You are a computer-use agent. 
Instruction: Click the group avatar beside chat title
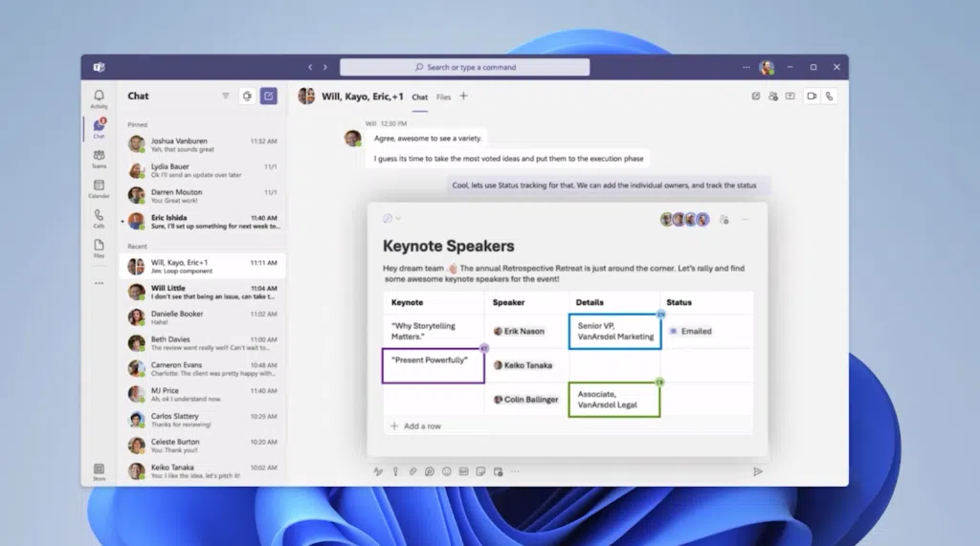point(306,97)
